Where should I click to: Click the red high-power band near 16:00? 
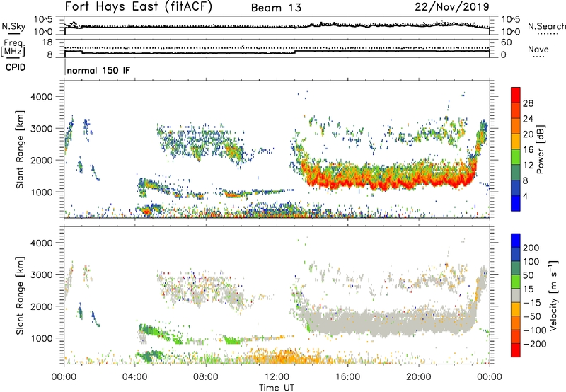tap(347, 183)
